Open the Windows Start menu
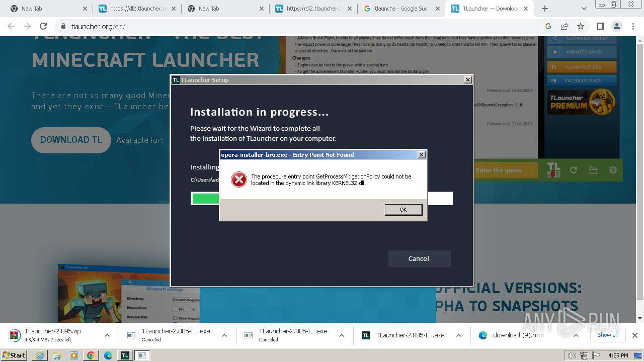The image size is (644, 362). tap(14, 355)
